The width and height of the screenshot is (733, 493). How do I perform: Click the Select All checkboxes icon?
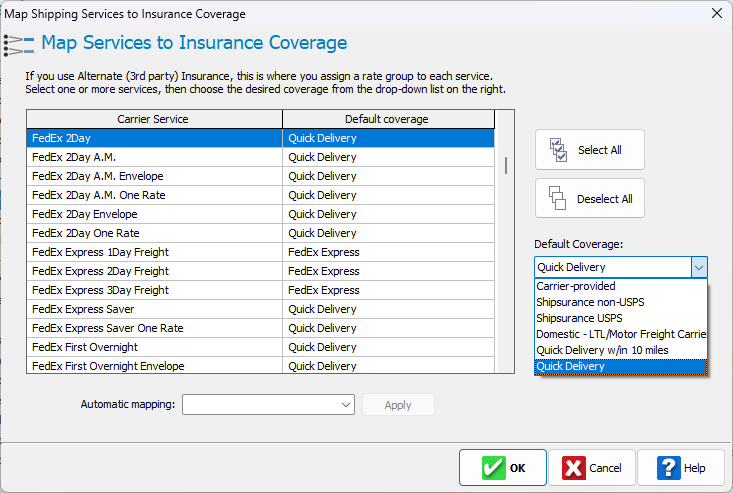(x=558, y=150)
